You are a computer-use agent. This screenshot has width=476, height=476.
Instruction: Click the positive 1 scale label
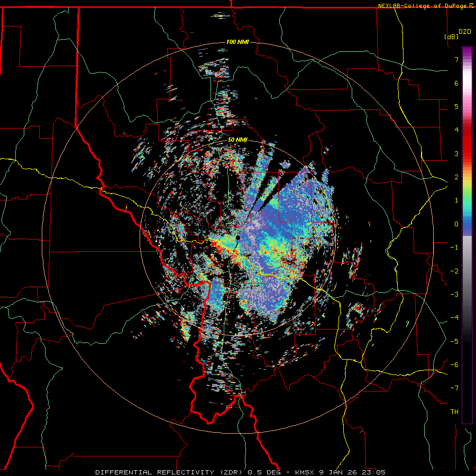456,200
